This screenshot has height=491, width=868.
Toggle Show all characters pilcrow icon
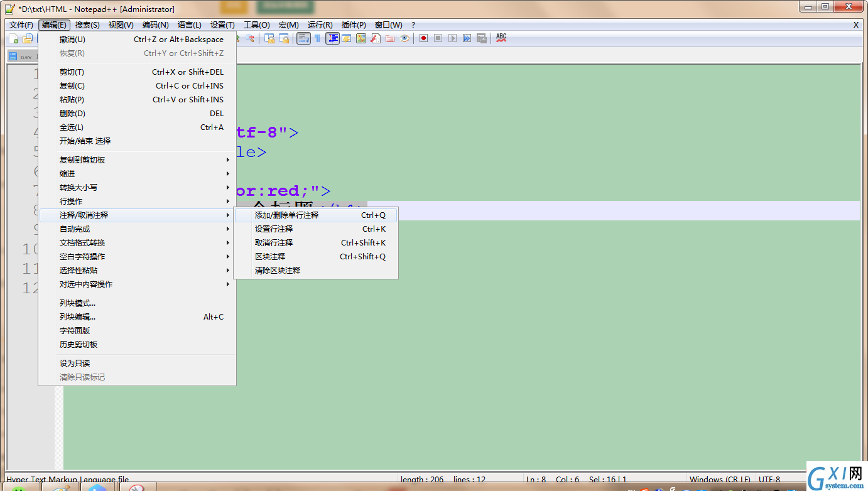pyautogui.click(x=318, y=38)
